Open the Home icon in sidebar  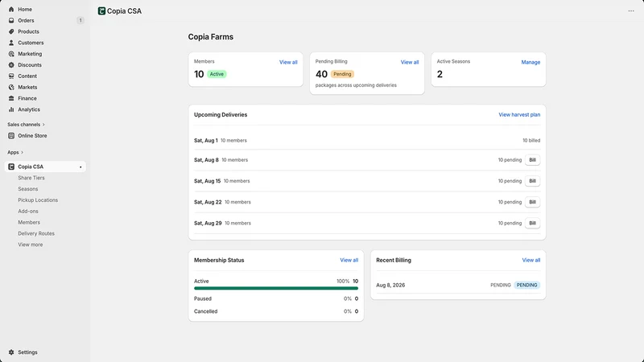click(x=11, y=9)
